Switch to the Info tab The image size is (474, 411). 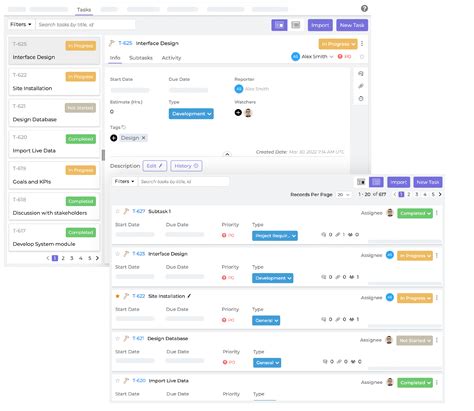tap(115, 58)
